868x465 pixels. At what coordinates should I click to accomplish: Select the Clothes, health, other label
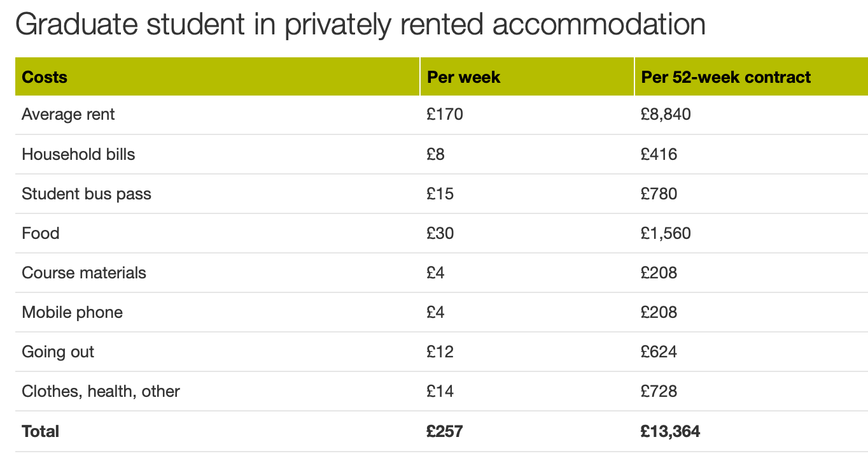(x=101, y=391)
